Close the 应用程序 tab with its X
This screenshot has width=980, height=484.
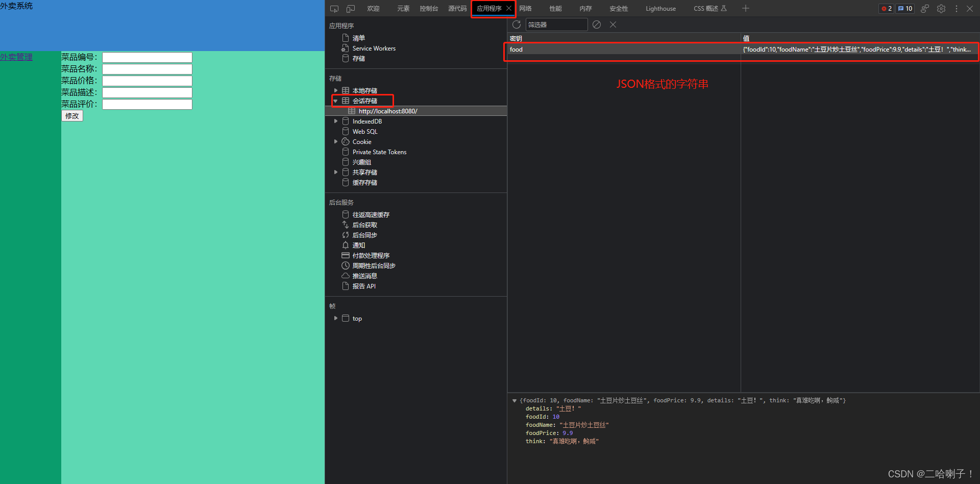point(509,8)
